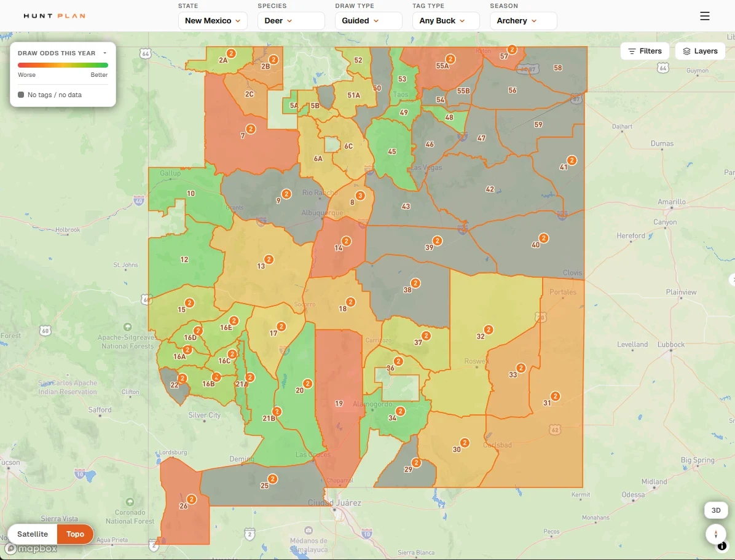
Task: Click the cluster badge on unit 7
Action: point(251,129)
